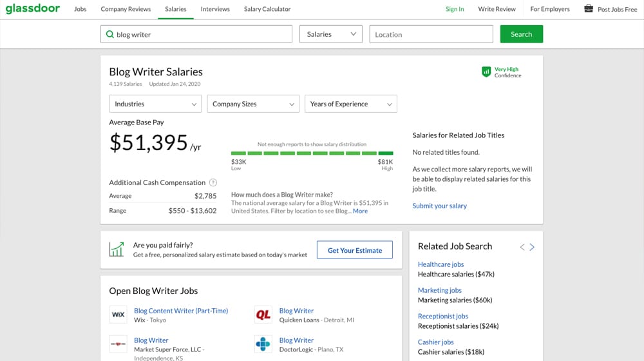Viewport: 644px width, 361px height.
Task: Open the Marketing jobs link
Action: pos(439,290)
